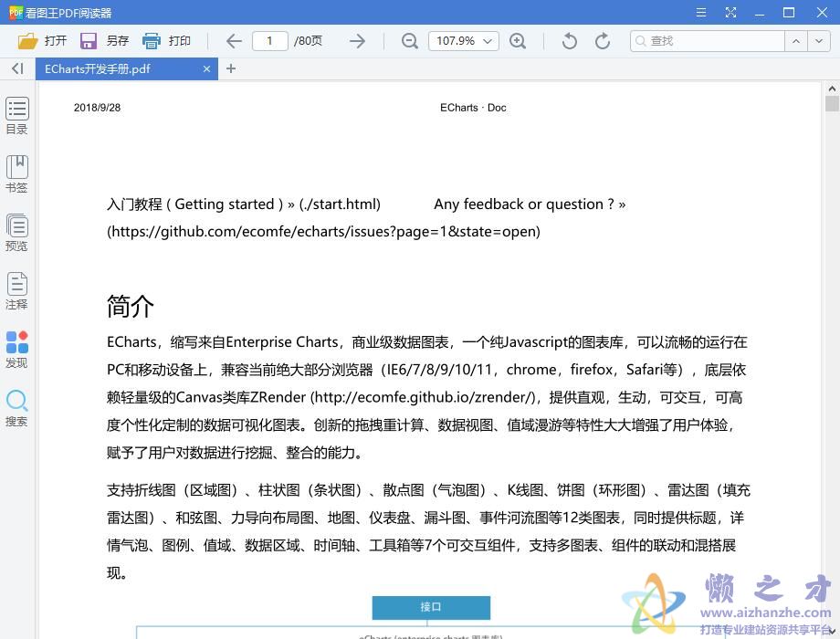Open the hamburger menu in title bar
The image size is (840, 639).
(x=700, y=12)
